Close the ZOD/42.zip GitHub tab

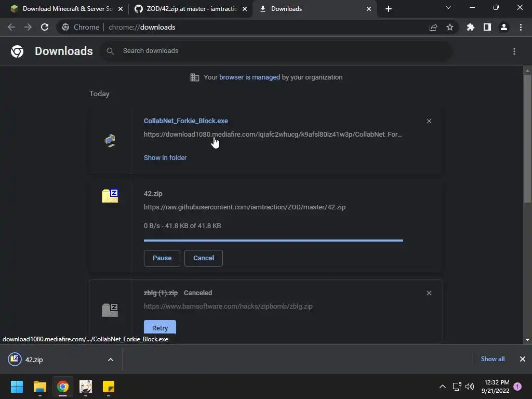245,9
